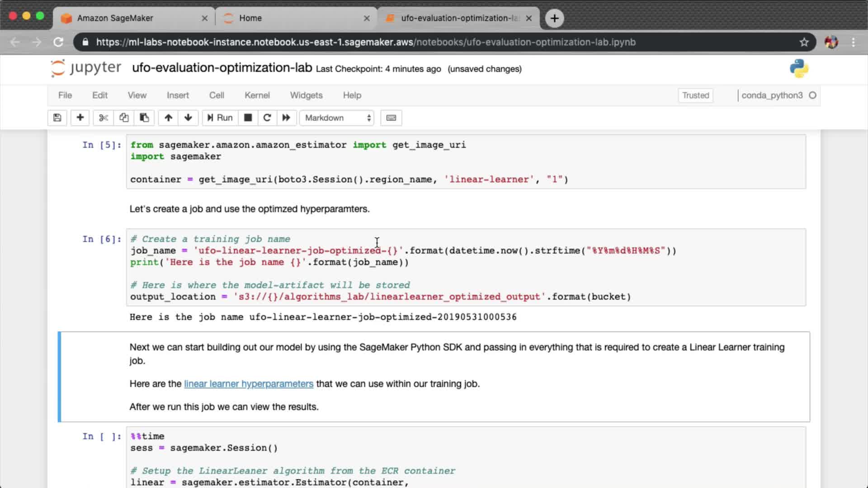Insert cell below with plus icon
This screenshot has height=488, width=868.
pyautogui.click(x=80, y=118)
